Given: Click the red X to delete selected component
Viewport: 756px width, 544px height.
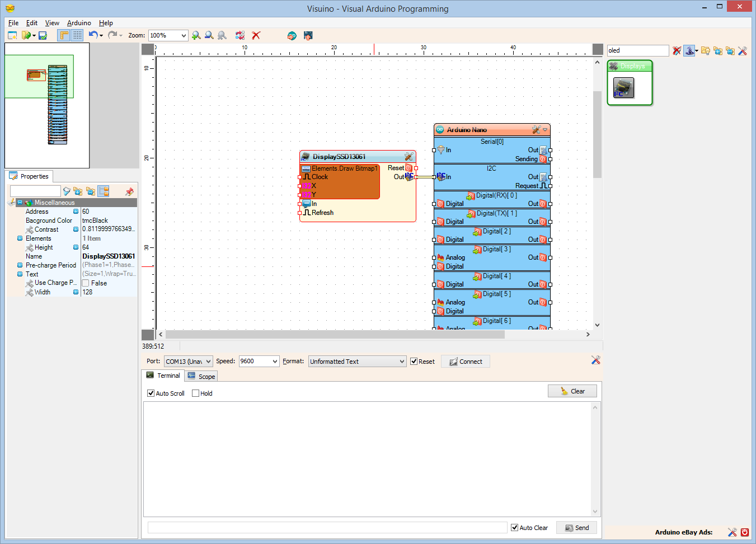Looking at the screenshot, I should coord(256,35).
